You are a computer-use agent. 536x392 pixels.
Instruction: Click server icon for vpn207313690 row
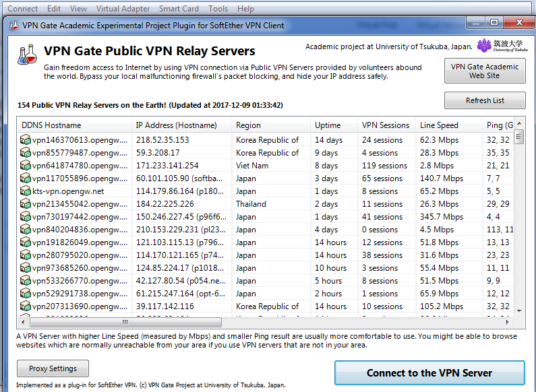coord(26,306)
